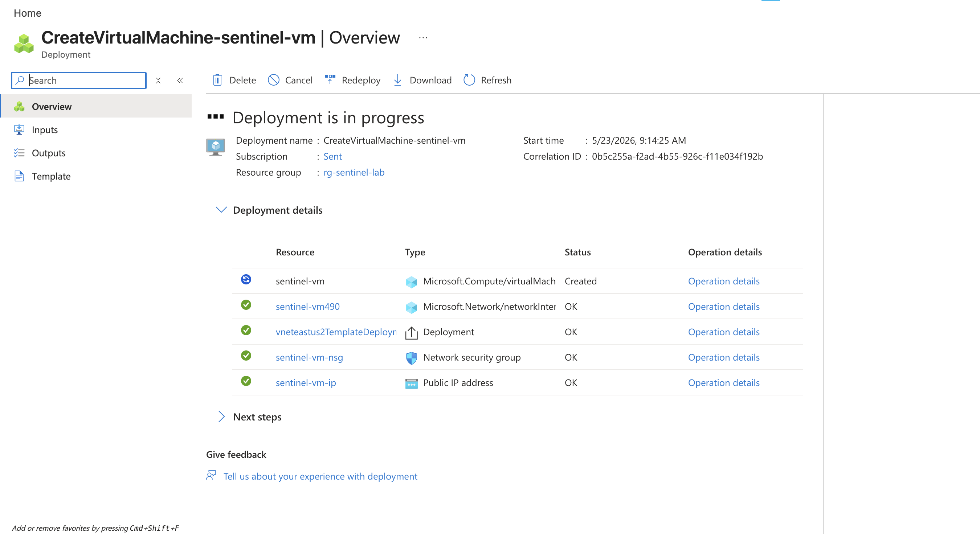Click the network interface type cube icon
This screenshot has height=534, width=980.
point(411,307)
